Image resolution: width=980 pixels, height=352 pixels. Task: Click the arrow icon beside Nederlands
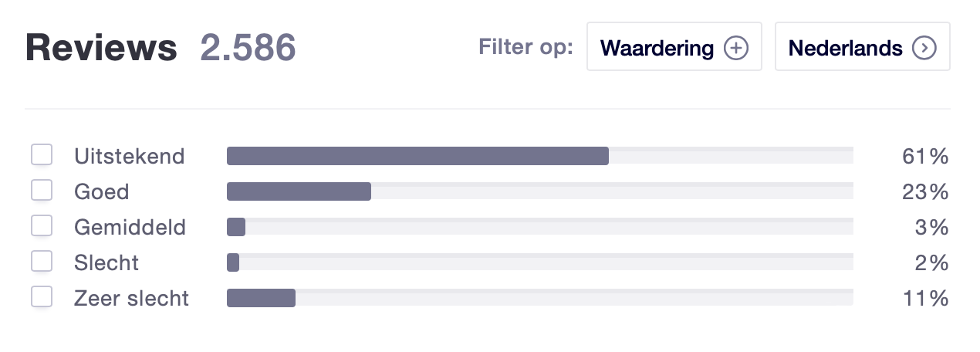(924, 48)
